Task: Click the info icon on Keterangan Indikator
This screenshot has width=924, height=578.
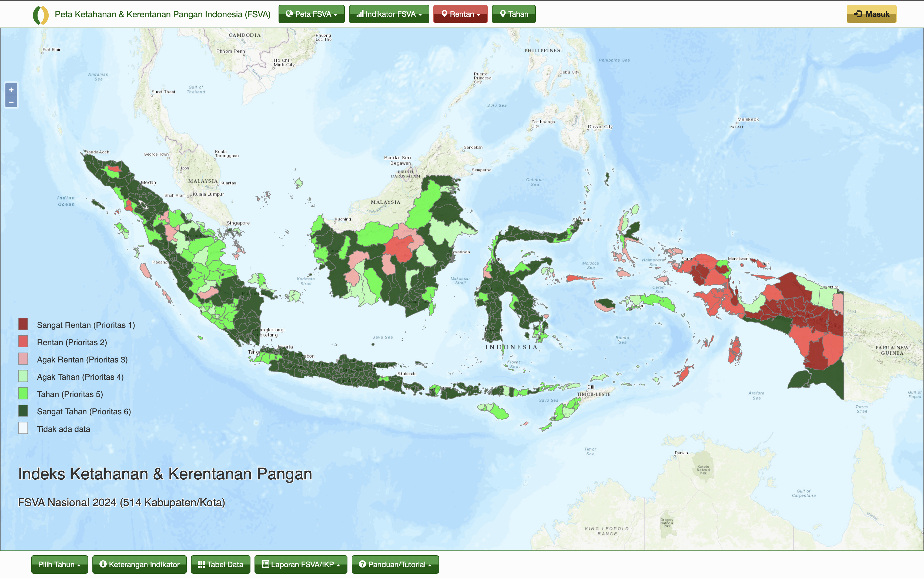Action: coord(103,564)
